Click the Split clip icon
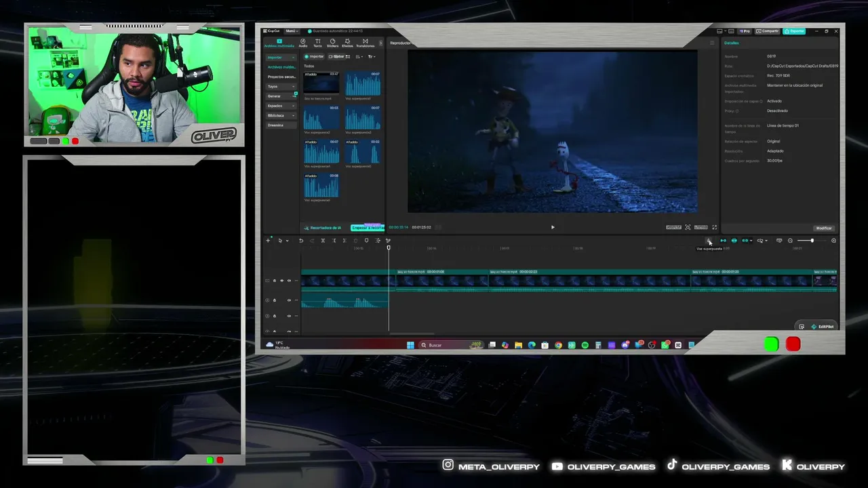This screenshot has height=488, width=868. [323, 241]
